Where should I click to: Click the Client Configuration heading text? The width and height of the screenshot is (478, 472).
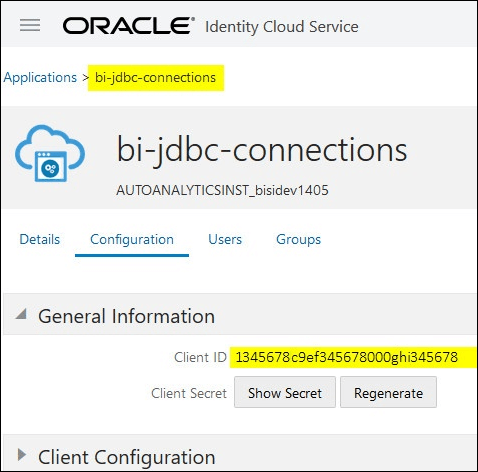(x=127, y=457)
